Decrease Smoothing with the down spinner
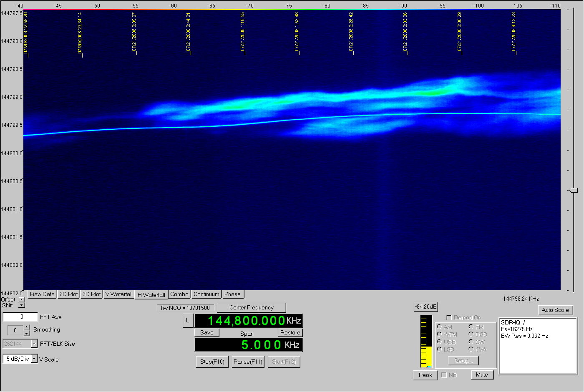The image size is (584, 392). point(27,333)
